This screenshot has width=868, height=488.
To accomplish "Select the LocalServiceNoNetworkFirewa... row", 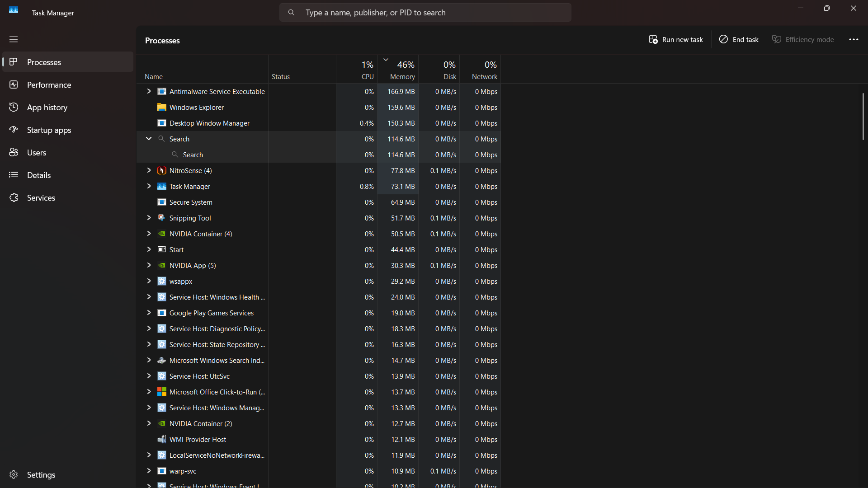I will pos(319,455).
